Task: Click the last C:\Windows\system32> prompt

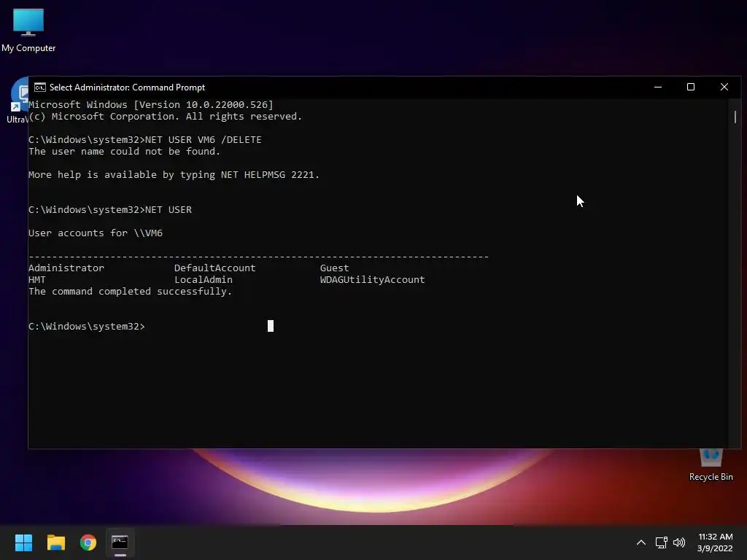Action: [x=87, y=327]
